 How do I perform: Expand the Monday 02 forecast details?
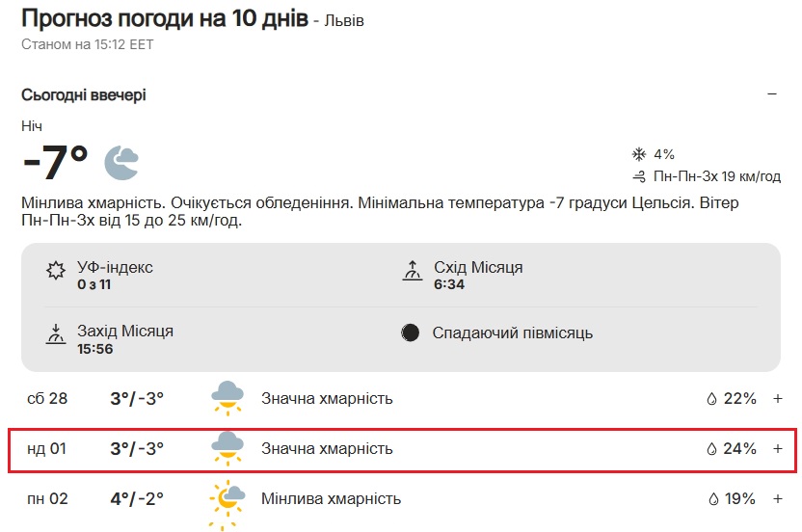pyautogui.click(x=778, y=499)
